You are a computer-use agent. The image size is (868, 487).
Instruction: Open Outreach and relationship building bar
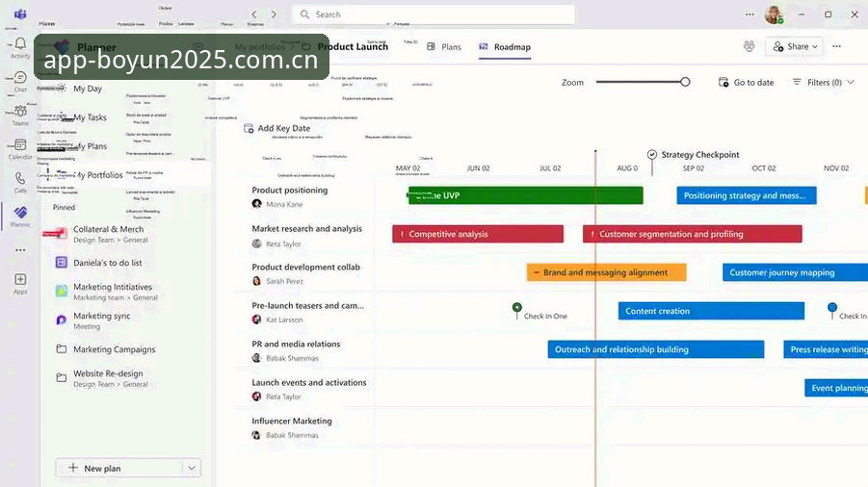[656, 349]
